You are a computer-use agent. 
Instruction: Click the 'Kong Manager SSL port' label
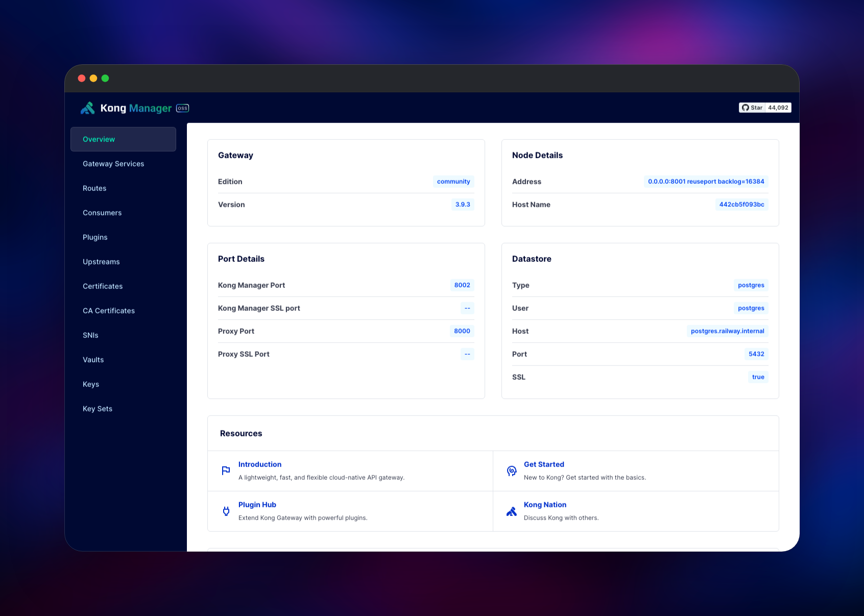(259, 308)
